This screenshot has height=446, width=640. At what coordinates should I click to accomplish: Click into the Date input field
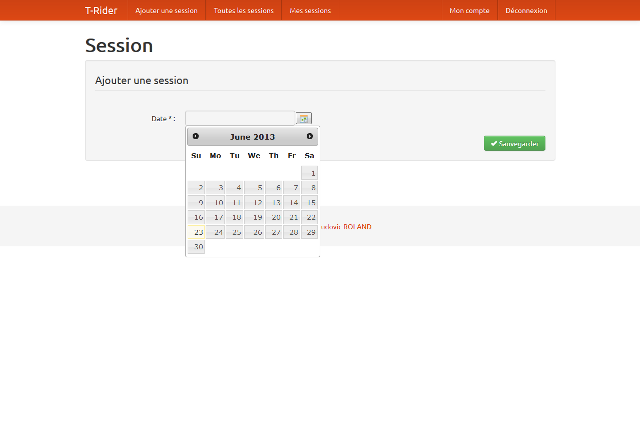(240, 118)
